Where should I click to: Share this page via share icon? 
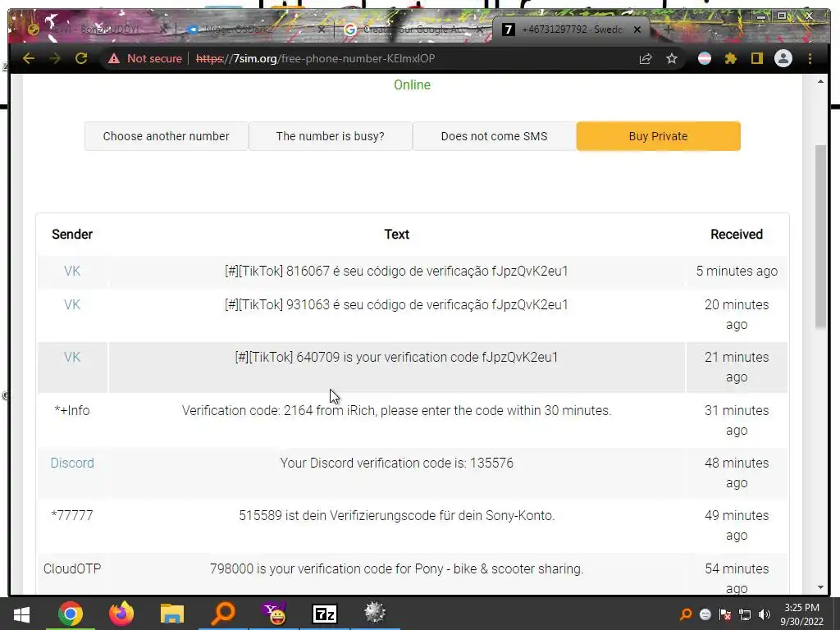coord(646,58)
